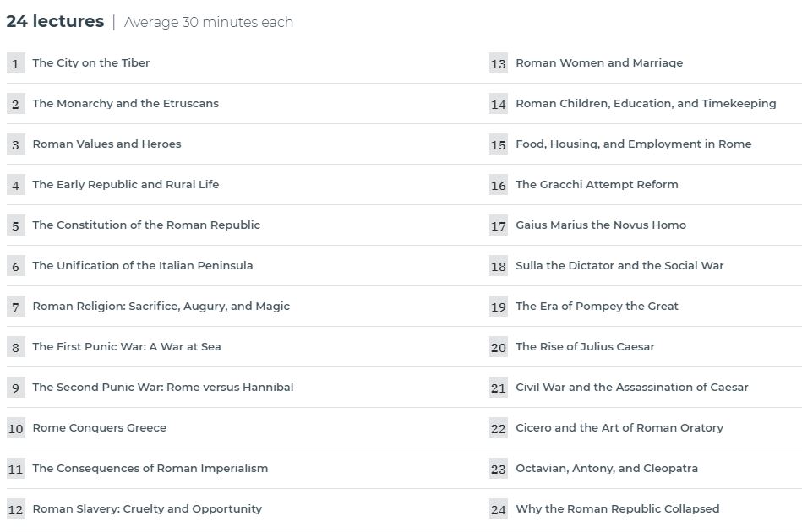
Task: Click the number 14 lecture badge
Action: pos(499,104)
